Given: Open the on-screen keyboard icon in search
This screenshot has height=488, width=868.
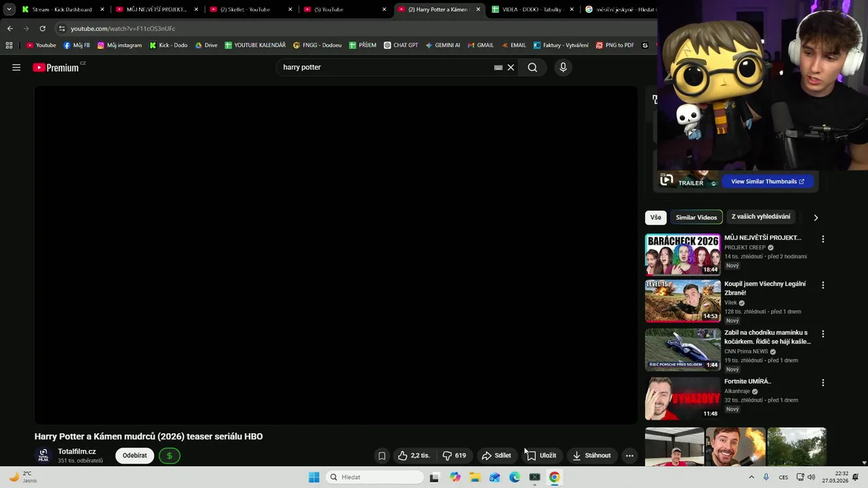Looking at the screenshot, I should point(498,67).
